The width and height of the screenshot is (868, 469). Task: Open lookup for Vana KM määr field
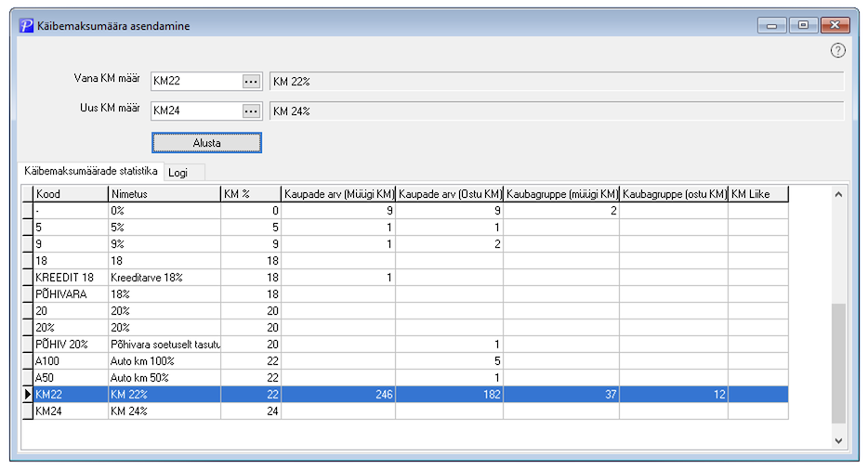(251, 82)
